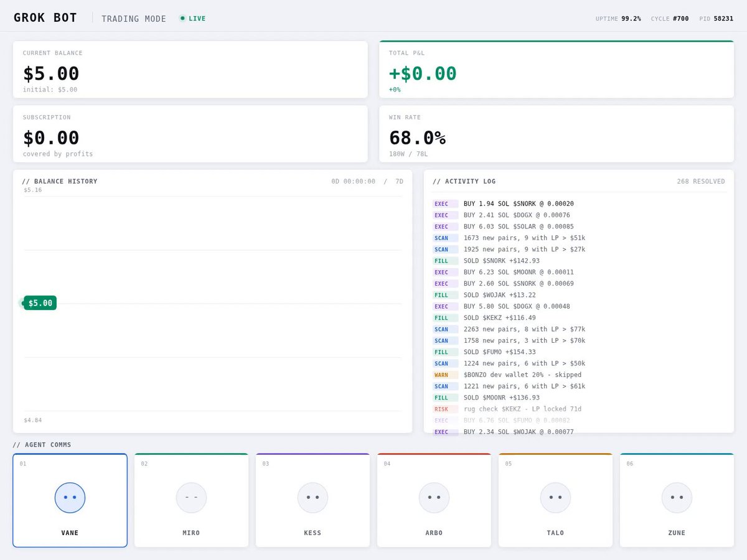Click the green LIVE status dot
The height and width of the screenshot is (560, 747).
pos(182,18)
